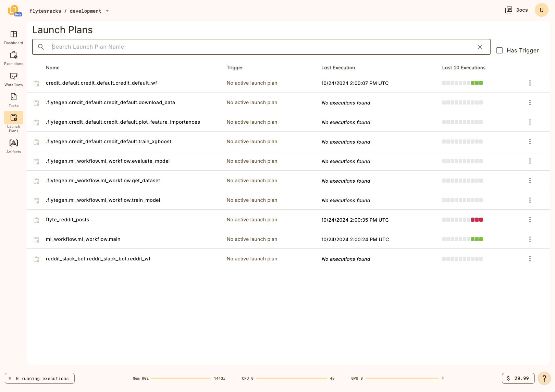Click the 0 running executions button
The height and width of the screenshot is (392, 555).
point(40,378)
